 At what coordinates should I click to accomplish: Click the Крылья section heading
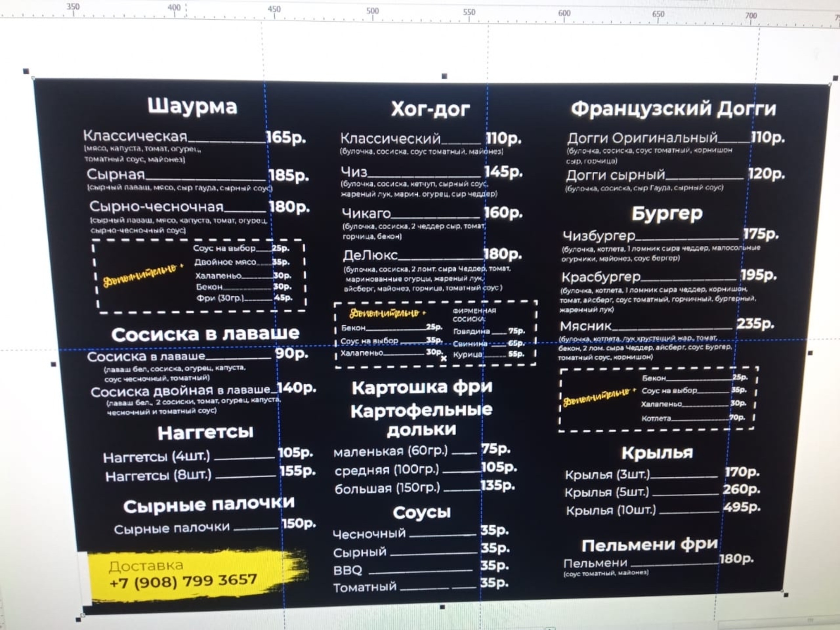tap(657, 453)
